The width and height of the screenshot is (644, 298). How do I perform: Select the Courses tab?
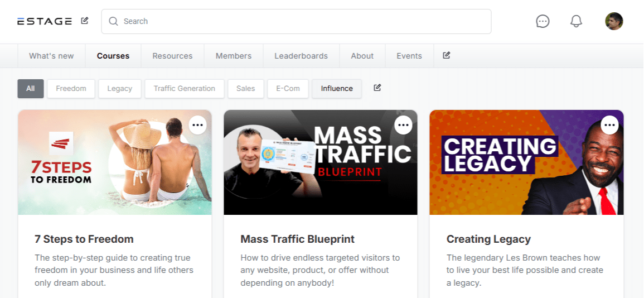coord(113,56)
